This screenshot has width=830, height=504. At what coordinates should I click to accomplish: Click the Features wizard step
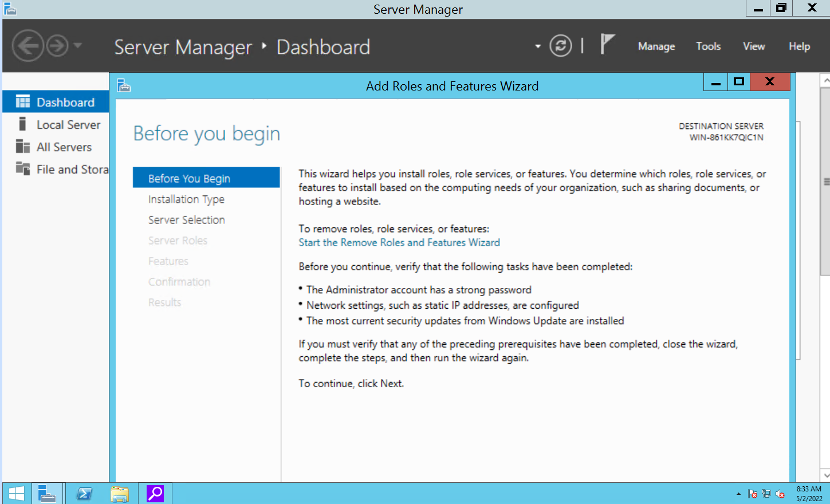coord(168,261)
